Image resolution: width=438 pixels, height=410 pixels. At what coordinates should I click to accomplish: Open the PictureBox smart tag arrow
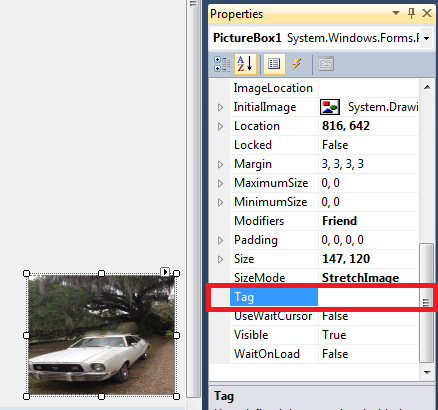165,272
